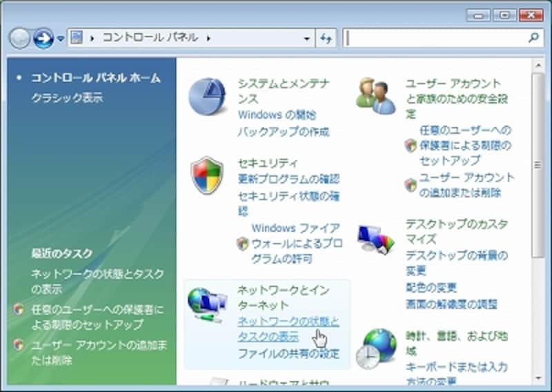Select コントロール パネル ホーム in sidebar
Screen dimensions: 552x392
pyautogui.click(x=96, y=78)
